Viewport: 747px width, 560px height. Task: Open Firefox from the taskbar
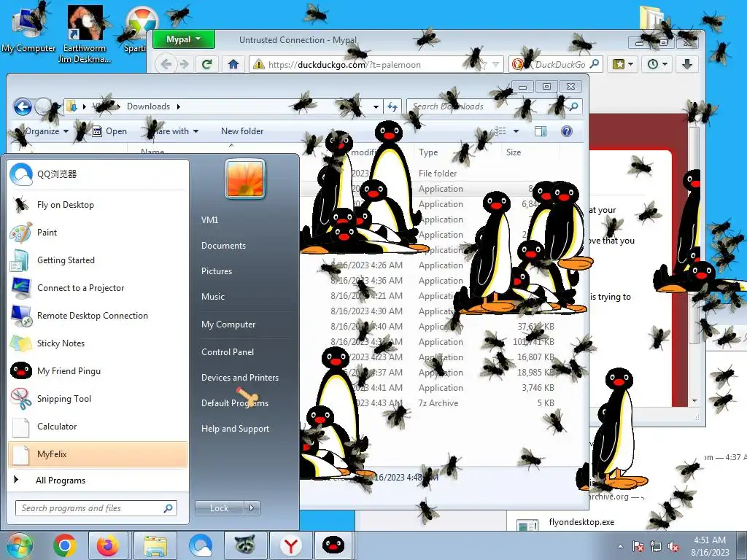click(108, 545)
